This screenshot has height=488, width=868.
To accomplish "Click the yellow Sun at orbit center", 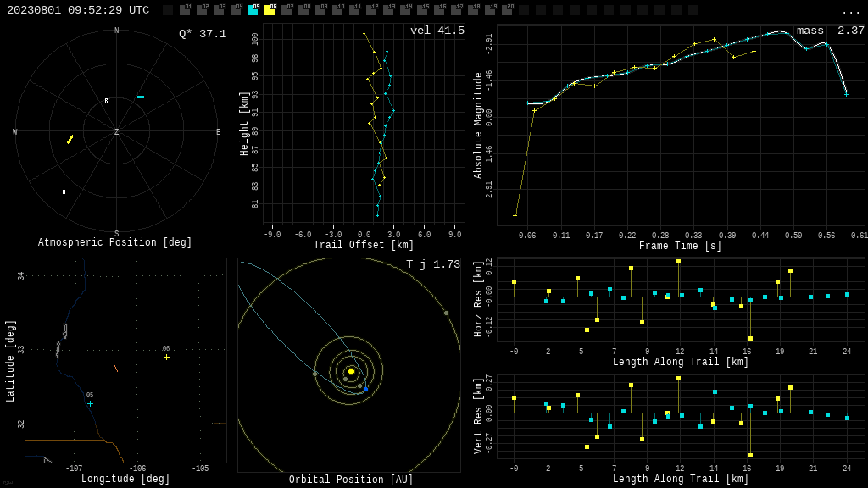I will point(351,371).
